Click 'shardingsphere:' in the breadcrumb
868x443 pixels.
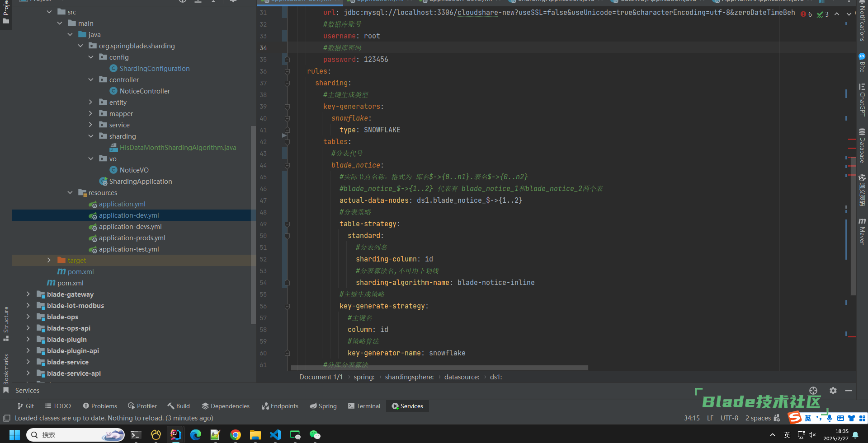tap(409, 377)
